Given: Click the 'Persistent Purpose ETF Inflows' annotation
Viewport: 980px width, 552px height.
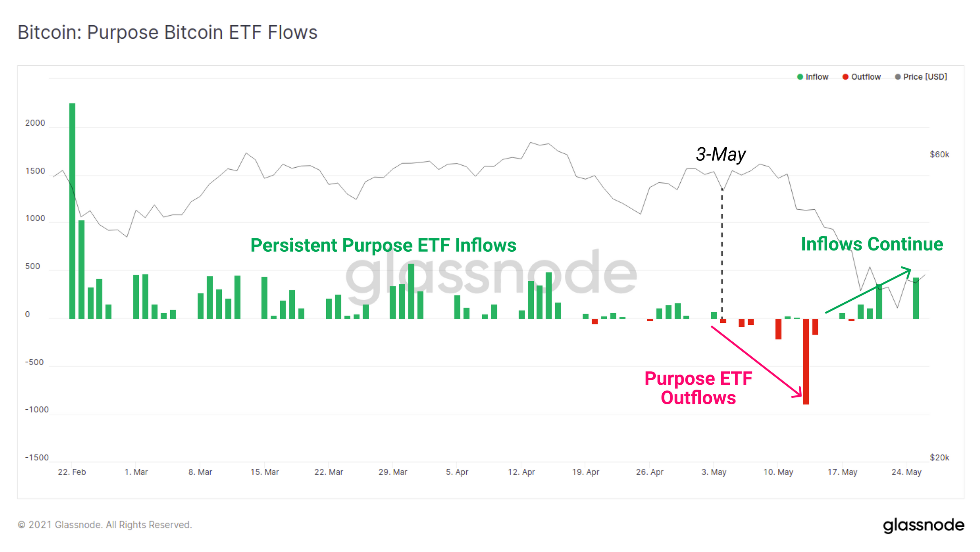Looking at the screenshot, I should pos(383,245).
